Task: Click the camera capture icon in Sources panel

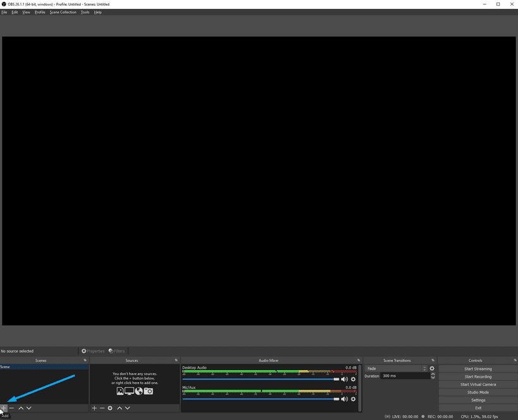Action: (148, 391)
